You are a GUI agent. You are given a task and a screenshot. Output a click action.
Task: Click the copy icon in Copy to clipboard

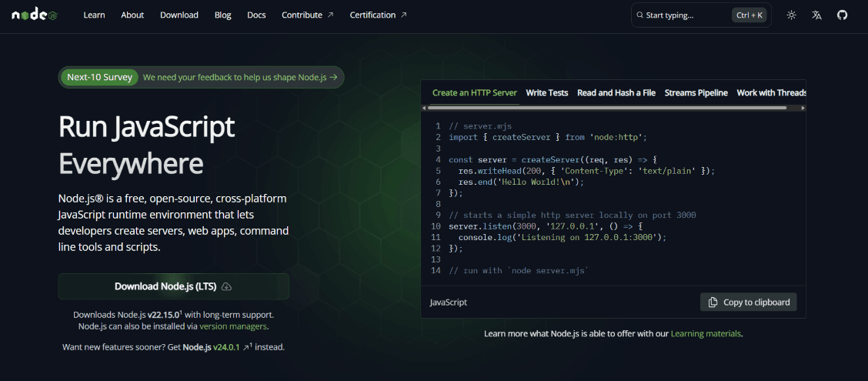pyautogui.click(x=713, y=302)
